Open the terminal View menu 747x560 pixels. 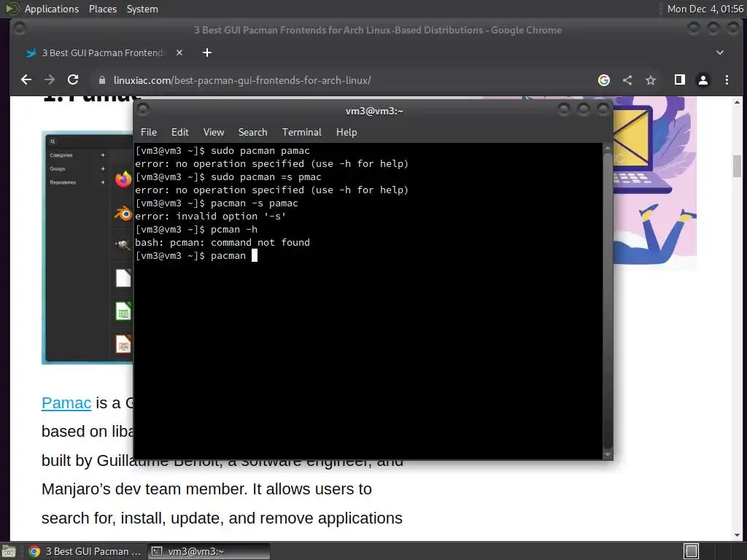point(214,133)
